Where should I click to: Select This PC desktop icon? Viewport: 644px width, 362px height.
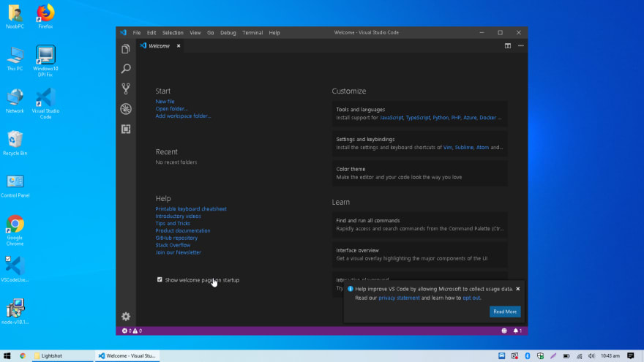point(15,59)
